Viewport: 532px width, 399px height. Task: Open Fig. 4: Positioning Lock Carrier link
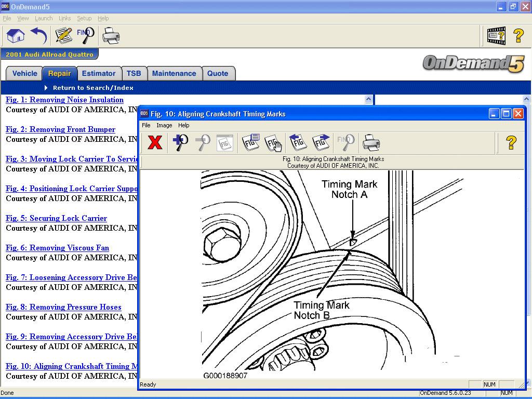72,189
